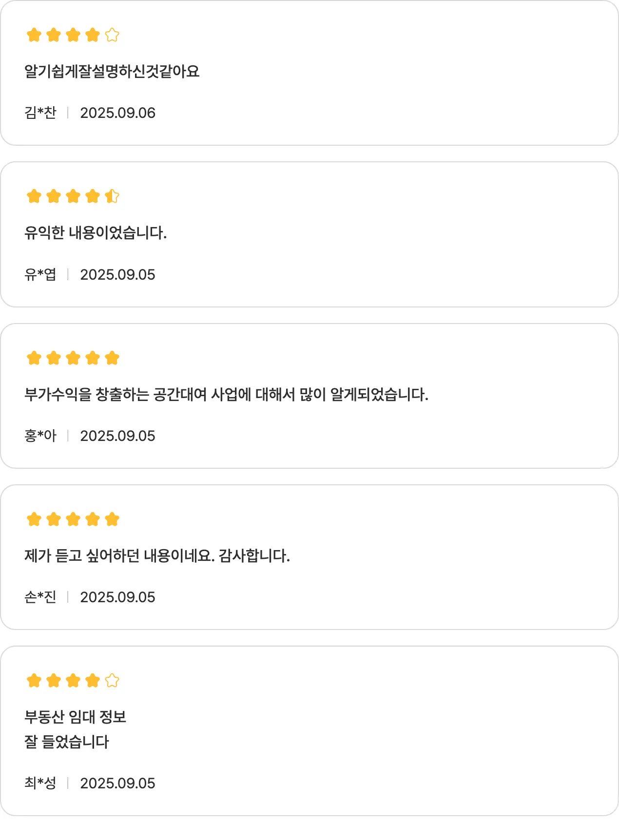The width and height of the screenshot is (619, 840).
Task: Click the first star in 김*찬's review
Action: coord(34,35)
